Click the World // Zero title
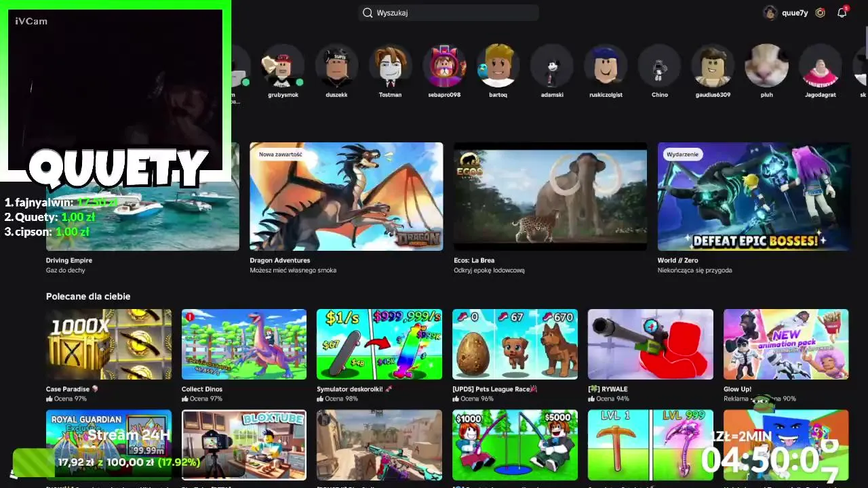 677,260
